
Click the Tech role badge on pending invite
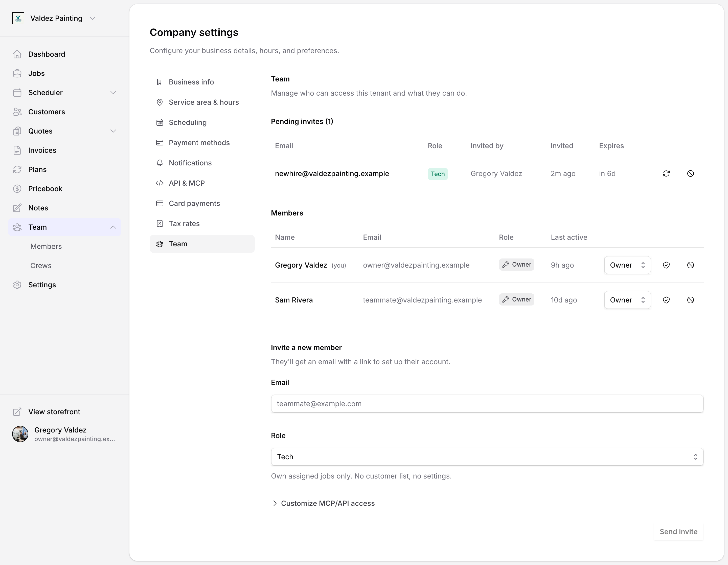pos(438,174)
